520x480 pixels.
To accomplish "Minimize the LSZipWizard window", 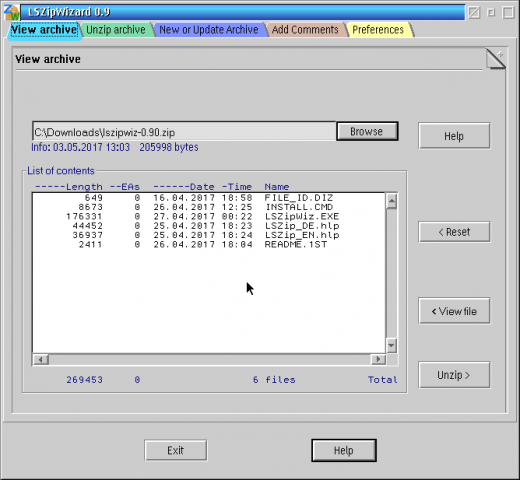I will click(x=491, y=13).
